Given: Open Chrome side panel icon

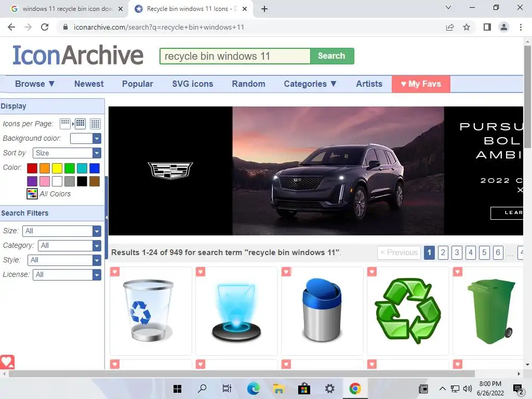Looking at the screenshot, I should [x=487, y=27].
